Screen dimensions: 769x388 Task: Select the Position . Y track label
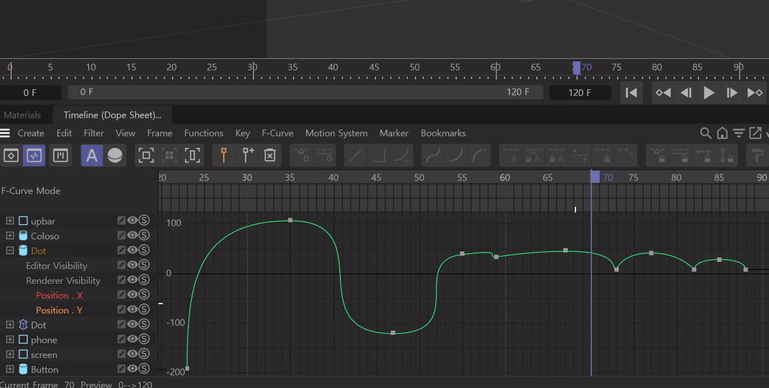point(59,310)
